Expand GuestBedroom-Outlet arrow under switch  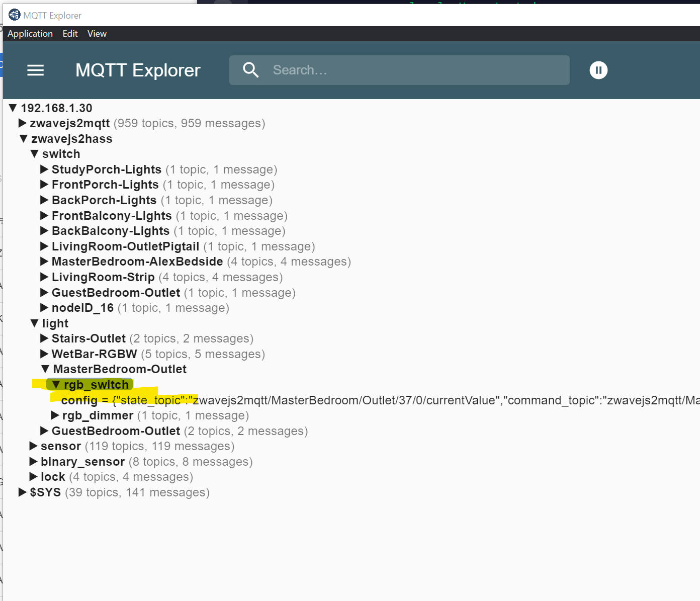click(x=44, y=292)
